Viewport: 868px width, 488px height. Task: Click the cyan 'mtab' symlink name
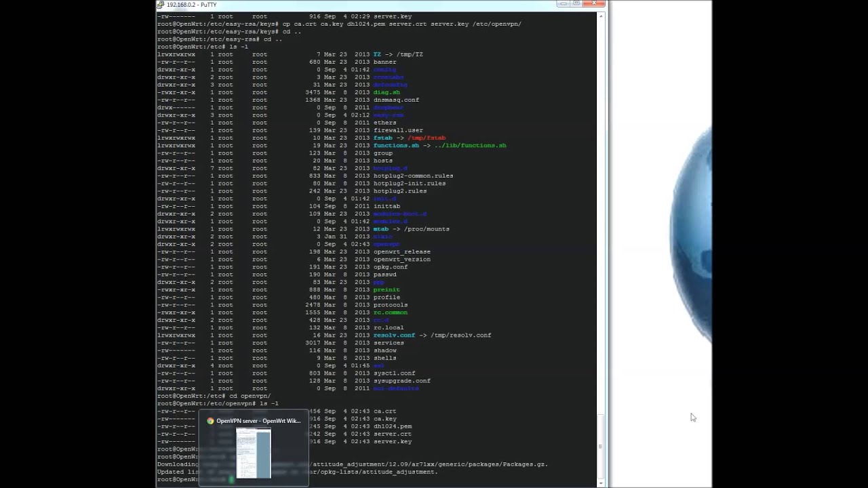[x=381, y=229]
